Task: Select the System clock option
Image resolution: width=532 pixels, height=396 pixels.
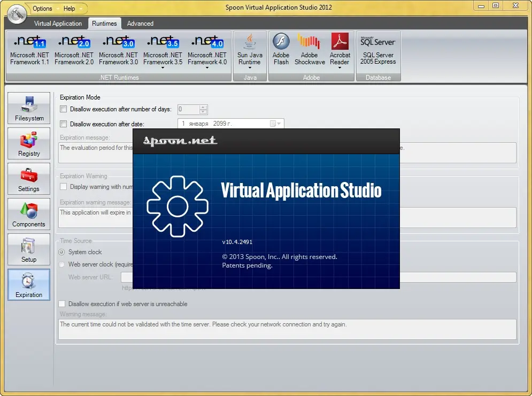Action: point(61,252)
